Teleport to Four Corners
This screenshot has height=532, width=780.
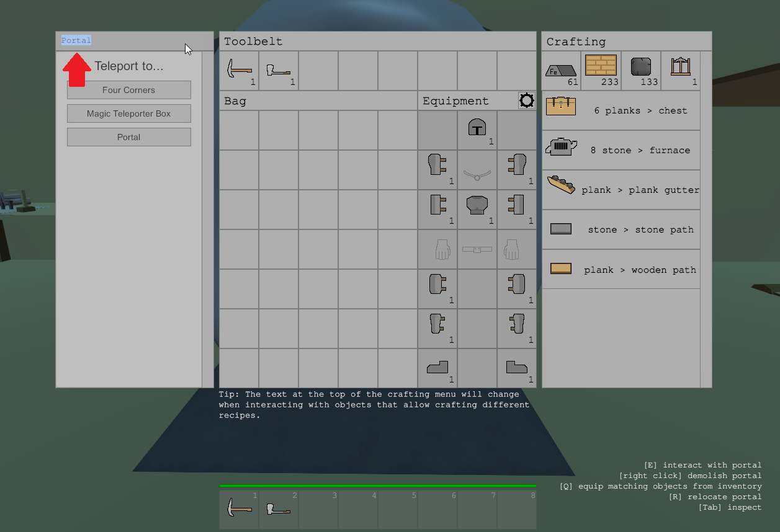pyautogui.click(x=128, y=90)
